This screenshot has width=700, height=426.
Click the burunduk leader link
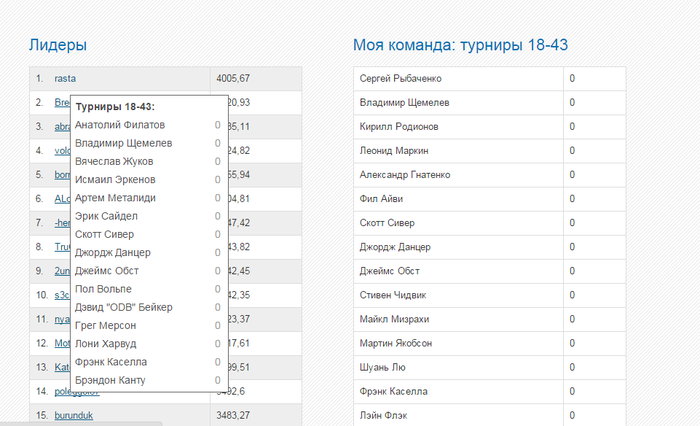click(x=74, y=415)
